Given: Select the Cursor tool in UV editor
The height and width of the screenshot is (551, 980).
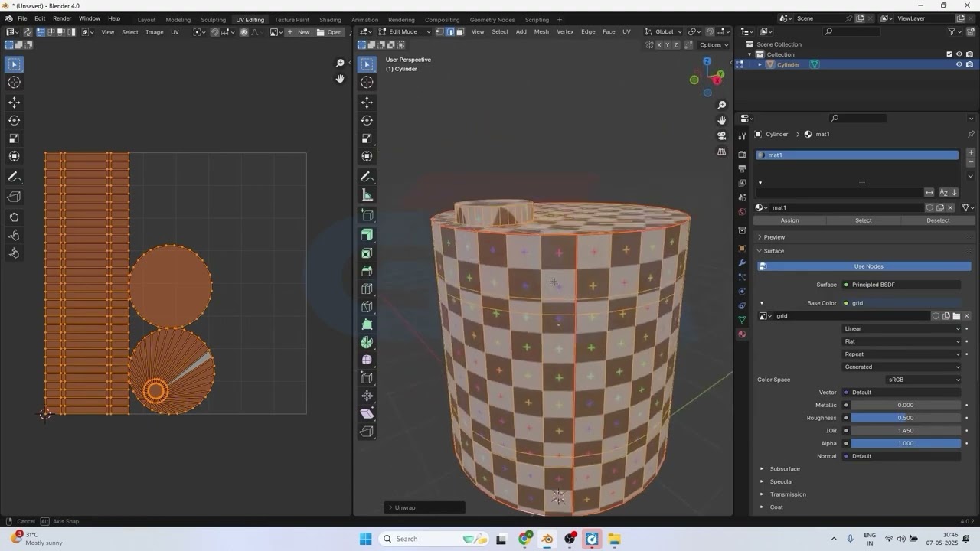Looking at the screenshot, I should tap(14, 83).
